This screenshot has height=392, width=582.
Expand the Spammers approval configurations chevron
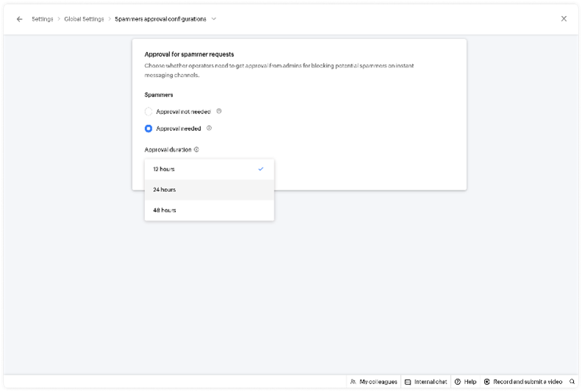(x=214, y=19)
